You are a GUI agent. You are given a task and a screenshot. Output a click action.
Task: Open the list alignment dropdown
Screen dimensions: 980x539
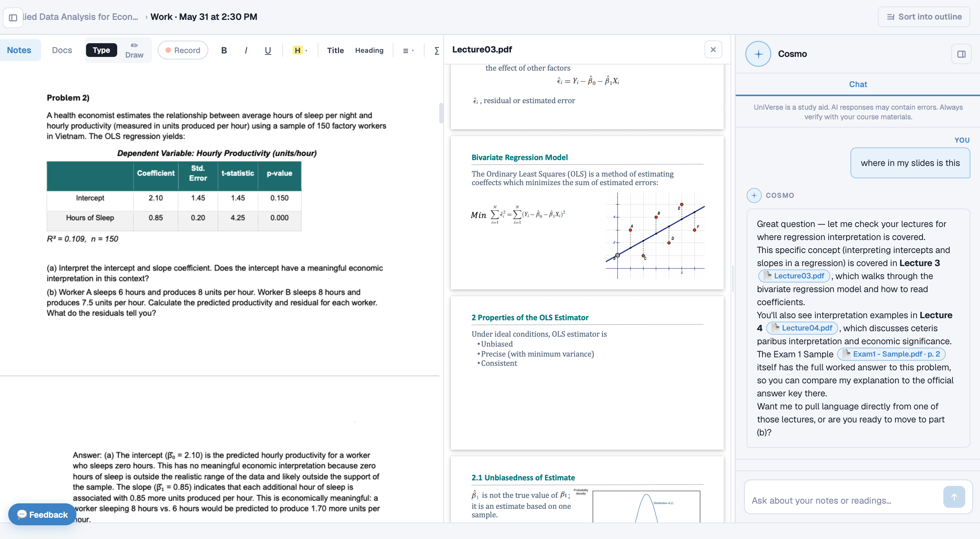tap(408, 51)
